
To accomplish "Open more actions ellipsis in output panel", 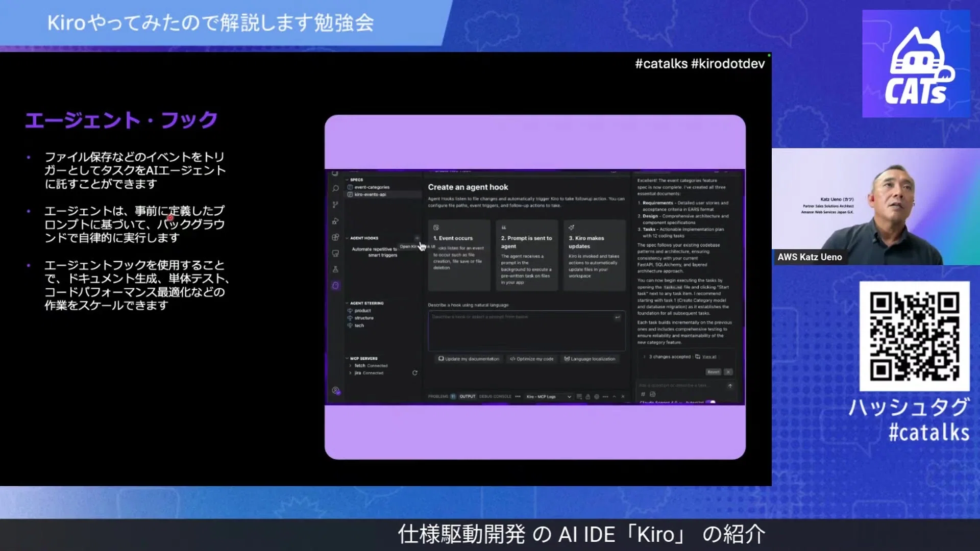I will click(605, 396).
